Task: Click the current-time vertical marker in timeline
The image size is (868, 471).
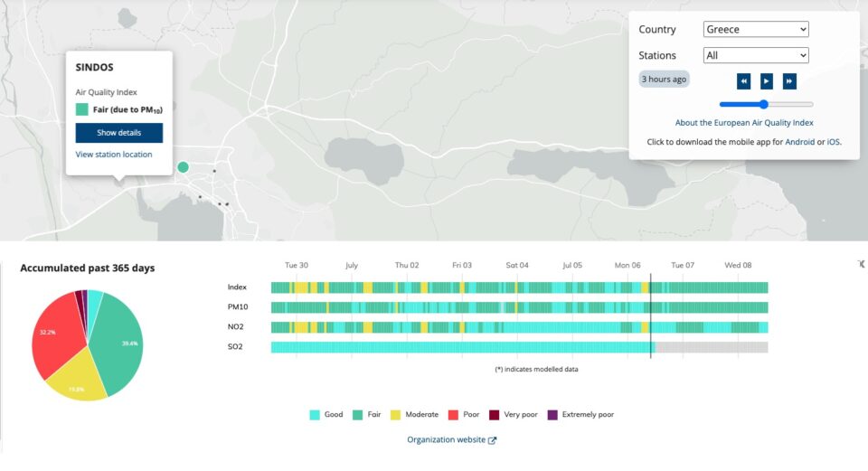Action: tap(650, 316)
